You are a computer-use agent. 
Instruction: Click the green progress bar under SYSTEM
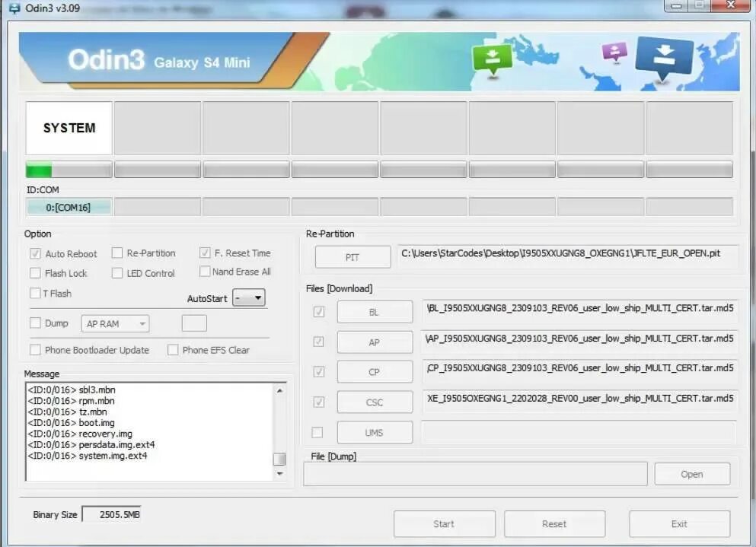(69, 170)
